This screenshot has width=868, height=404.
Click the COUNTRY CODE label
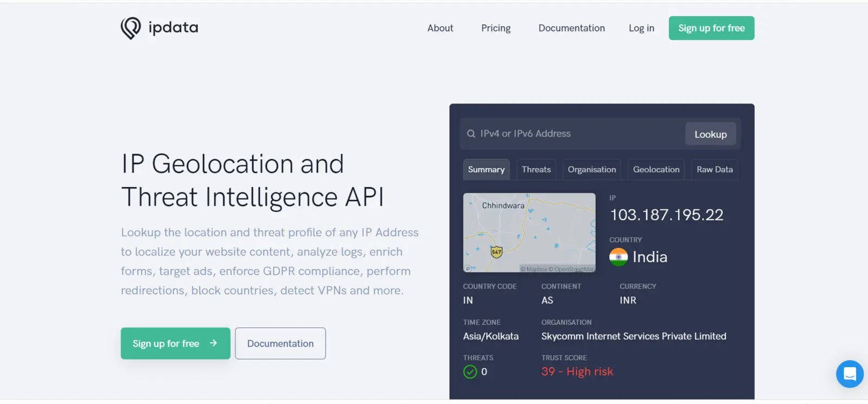490,286
